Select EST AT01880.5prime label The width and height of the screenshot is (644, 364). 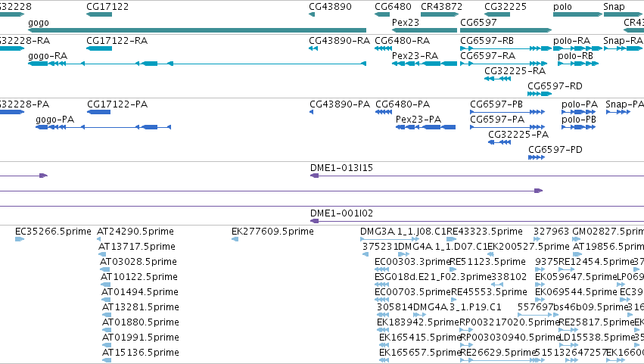click(141, 323)
